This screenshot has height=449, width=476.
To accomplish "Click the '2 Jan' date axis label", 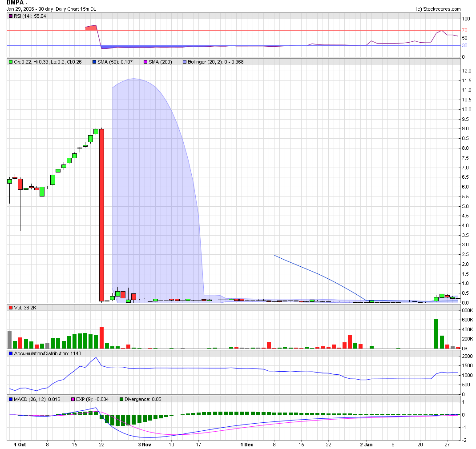I will click(366, 445).
